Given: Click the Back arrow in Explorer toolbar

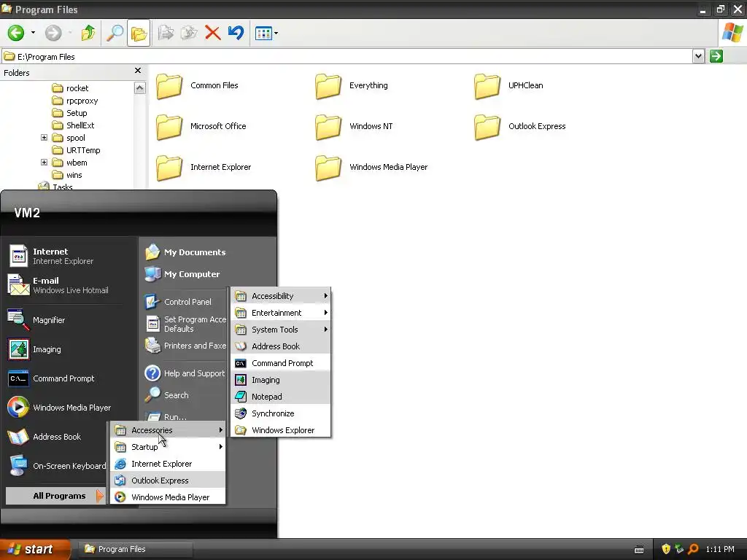Looking at the screenshot, I should [16, 33].
